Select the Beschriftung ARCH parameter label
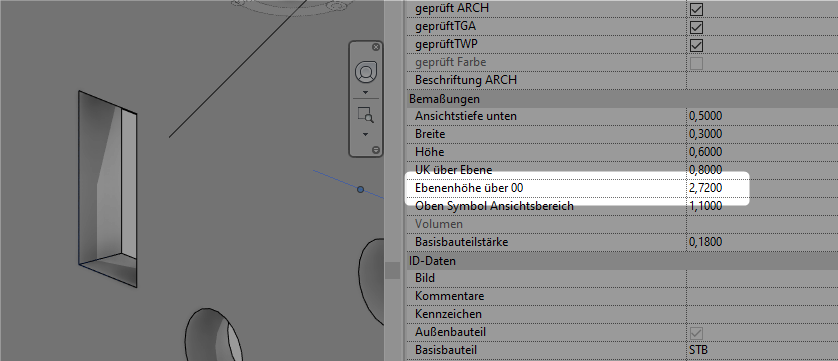This screenshot has height=361, width=838. tap(466, 80)
